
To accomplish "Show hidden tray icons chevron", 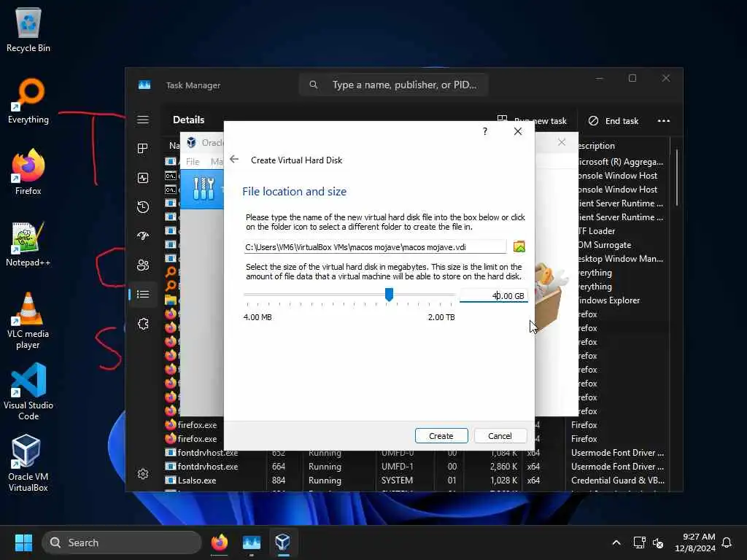I will pos(616,542).
